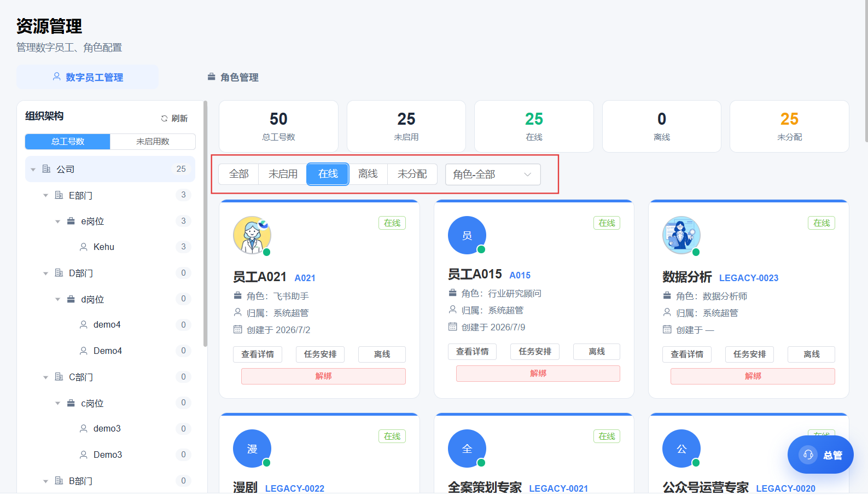View details of 员工A021
The width and height of the screenshot is (868, 495).
click(258, 354)
